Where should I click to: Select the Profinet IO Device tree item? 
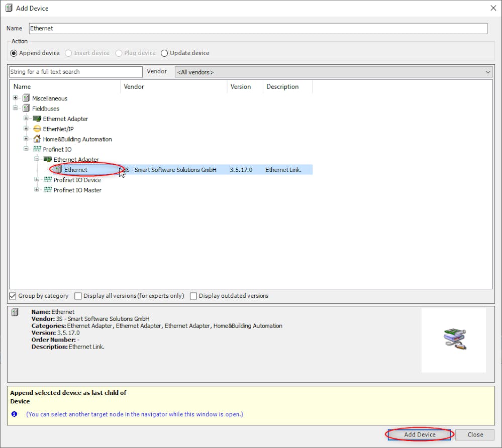(77, 180)
